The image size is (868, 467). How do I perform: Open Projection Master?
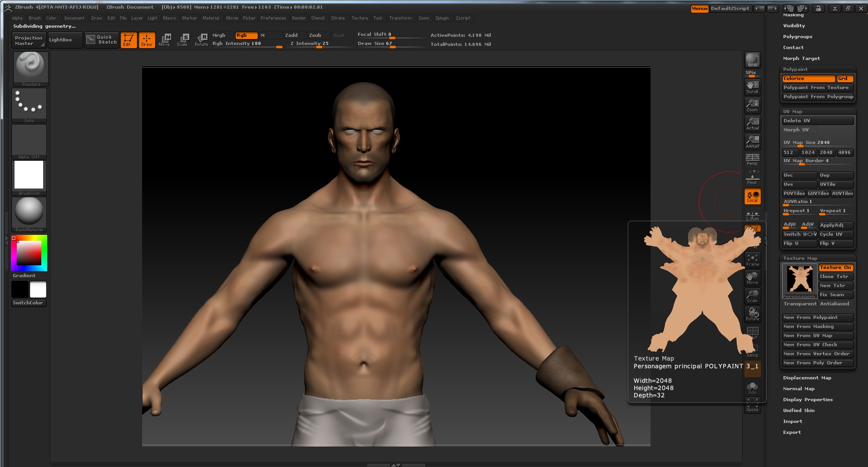point(29,40)
